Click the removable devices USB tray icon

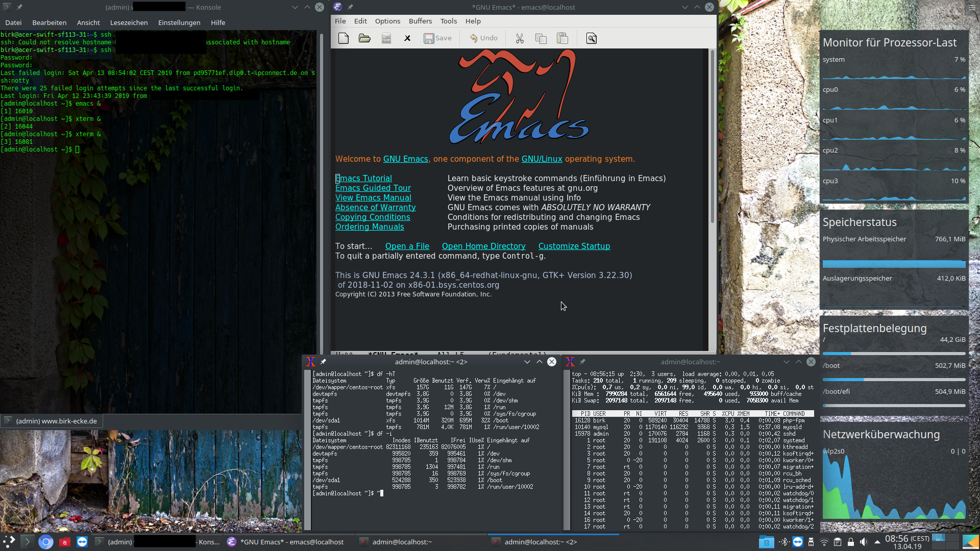tap(811, 542)
